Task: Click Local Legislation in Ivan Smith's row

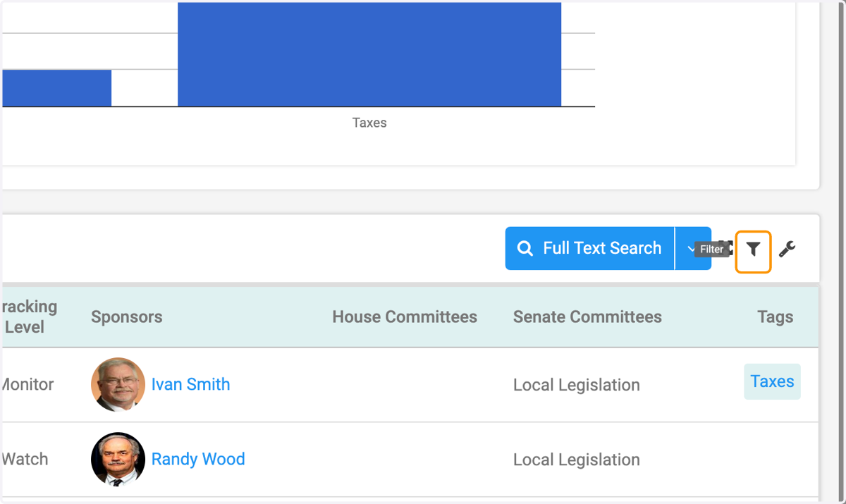Action: pos(577,385)
